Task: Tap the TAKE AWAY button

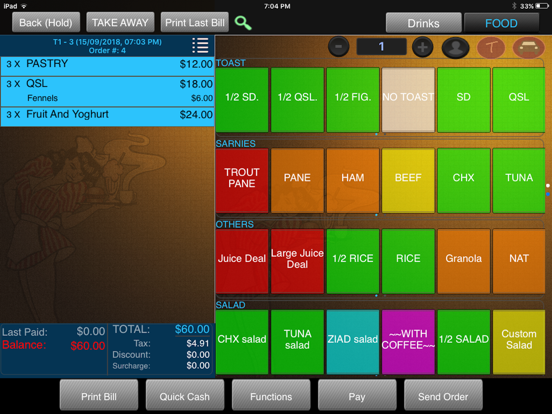Action: [x=120, y=23]
